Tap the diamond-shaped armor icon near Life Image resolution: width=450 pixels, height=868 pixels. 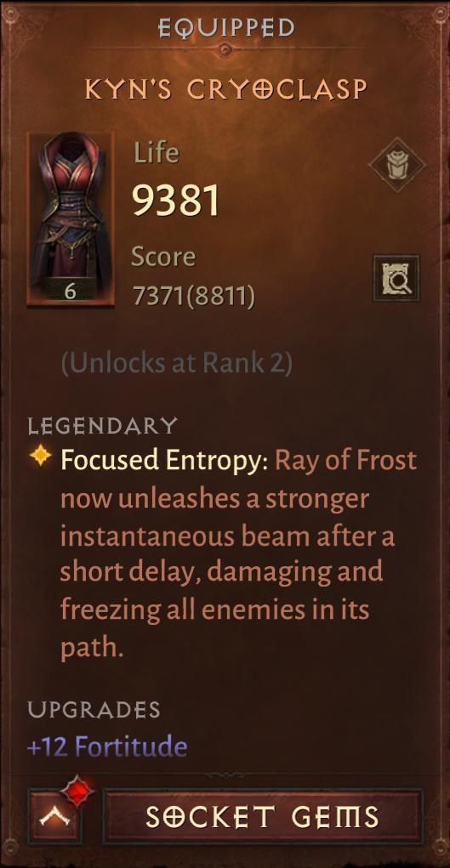coord(396,164)
